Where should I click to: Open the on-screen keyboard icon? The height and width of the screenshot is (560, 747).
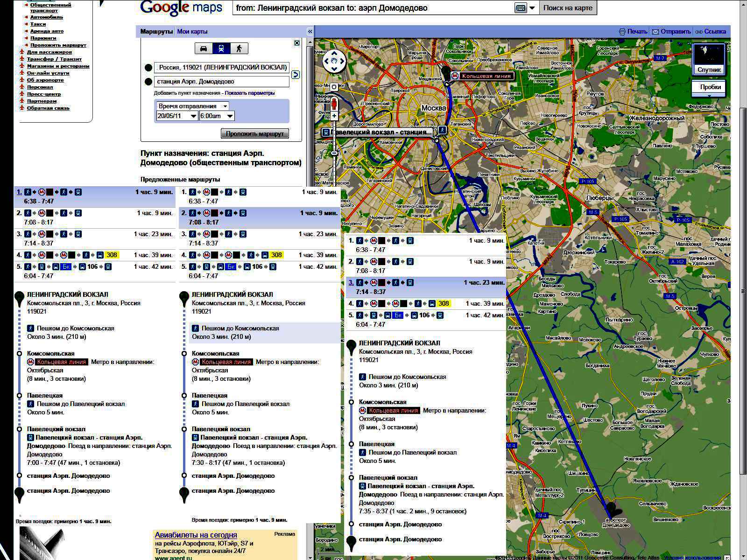pyautogui.click(x=521, y=8)
